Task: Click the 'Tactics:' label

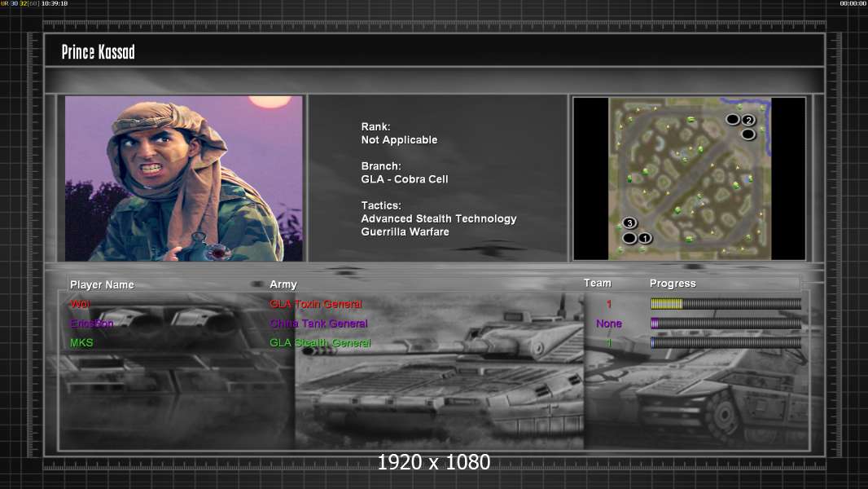Action: [x=381, y=205]
